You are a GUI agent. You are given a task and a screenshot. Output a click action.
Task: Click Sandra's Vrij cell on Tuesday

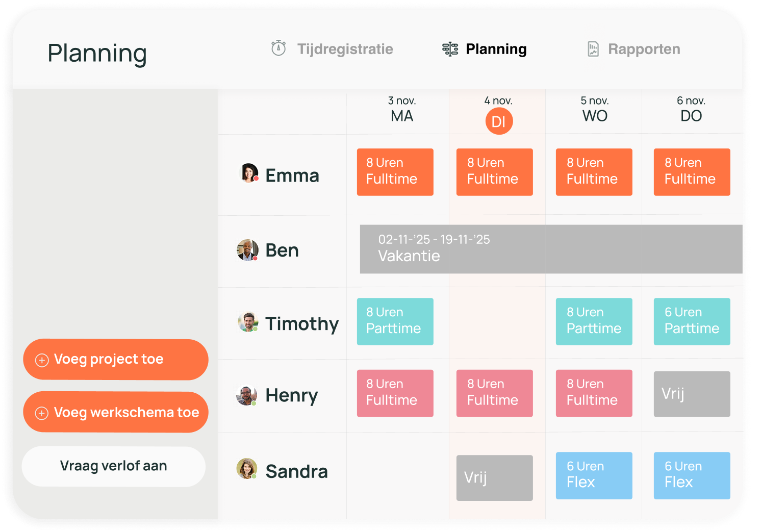pos(494,477)
